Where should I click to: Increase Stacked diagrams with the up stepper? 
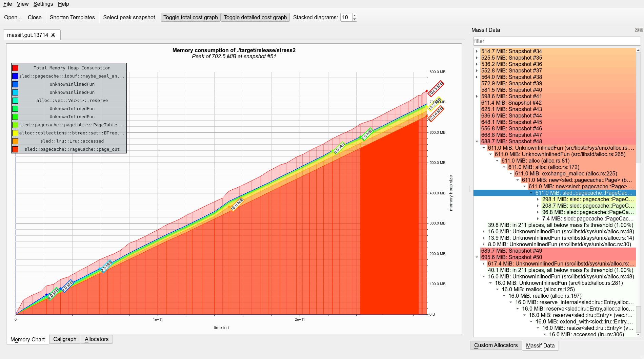pos(354,15)
